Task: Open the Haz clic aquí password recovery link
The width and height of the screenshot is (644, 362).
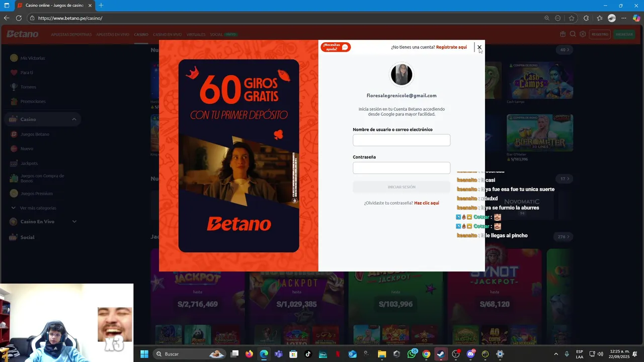Action: click(427, 203)
